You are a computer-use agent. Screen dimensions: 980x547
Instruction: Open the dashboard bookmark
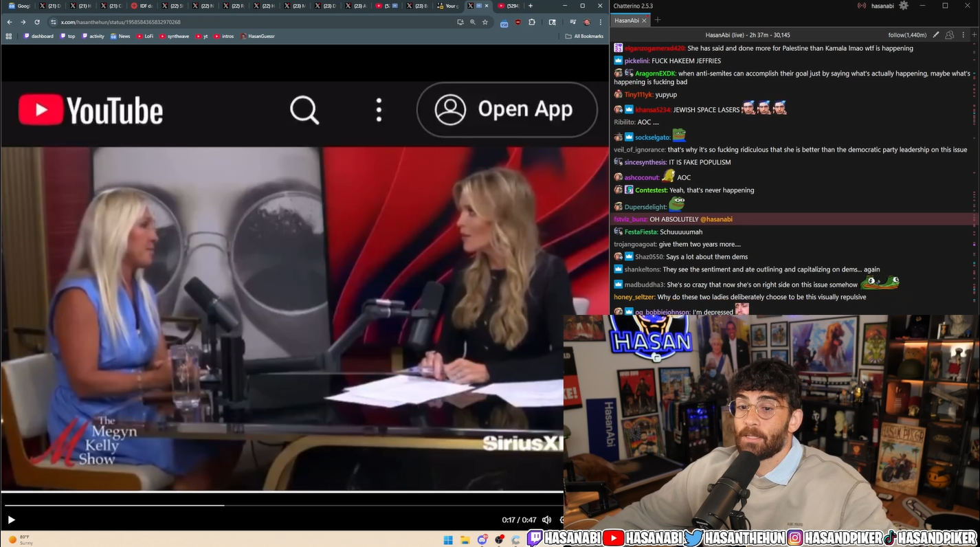(x=38, y=36)
